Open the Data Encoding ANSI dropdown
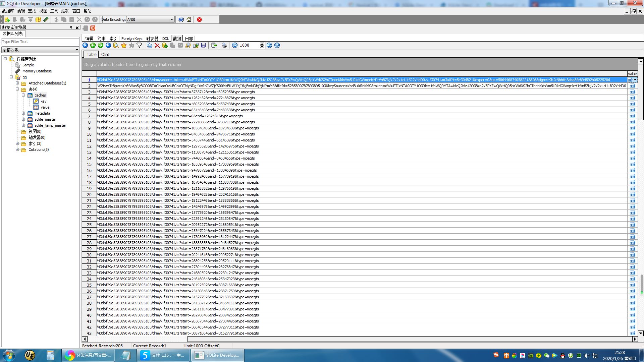The height and width of the screenshot is (362, 644). tap(172, 19)
